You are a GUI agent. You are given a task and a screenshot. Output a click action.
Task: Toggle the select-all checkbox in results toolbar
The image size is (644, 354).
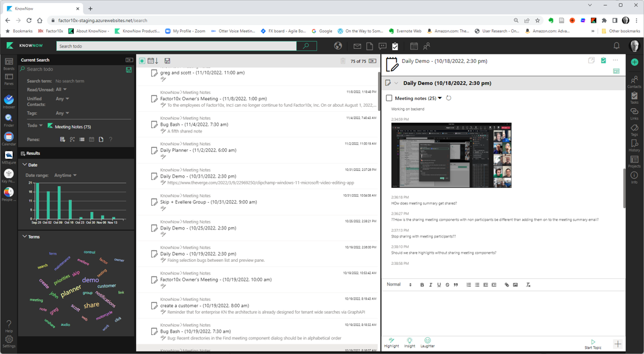pyautogui.click(x=142, y=61)
